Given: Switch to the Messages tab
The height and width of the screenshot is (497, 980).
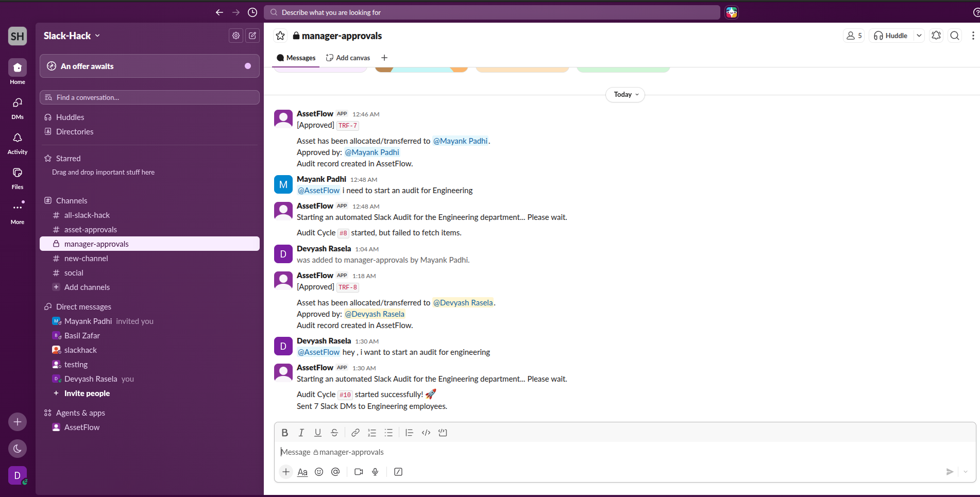Looking at the screenshot, I should pyautogui.click(x=296, y=58).
